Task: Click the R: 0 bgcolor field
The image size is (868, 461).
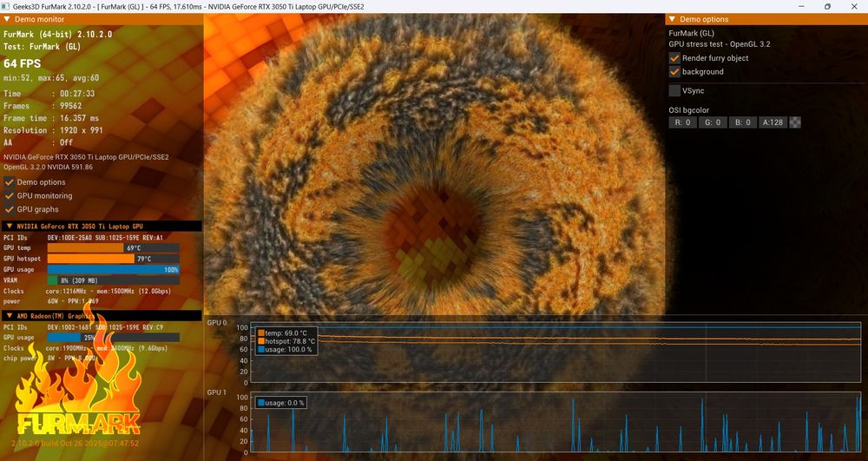Action: (682, 122)
